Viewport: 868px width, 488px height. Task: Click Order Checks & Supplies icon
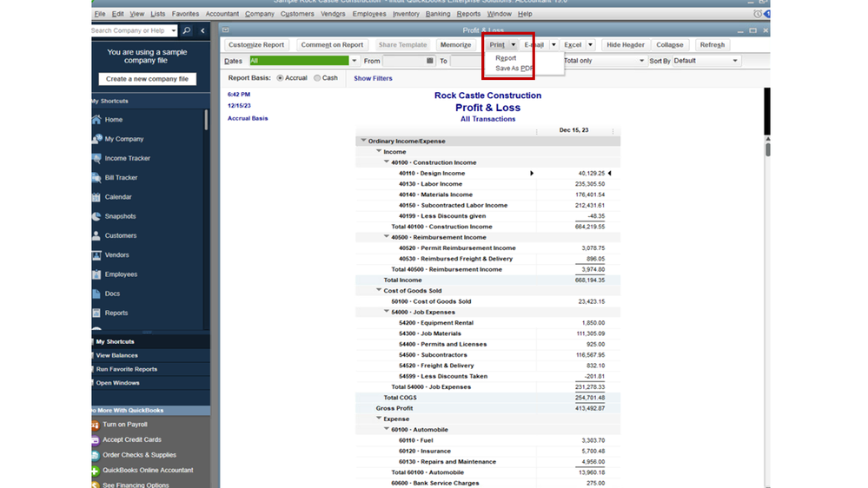[96, 455]
